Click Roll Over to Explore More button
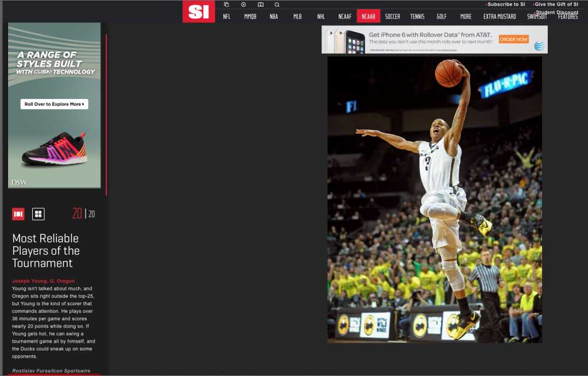 55,104
